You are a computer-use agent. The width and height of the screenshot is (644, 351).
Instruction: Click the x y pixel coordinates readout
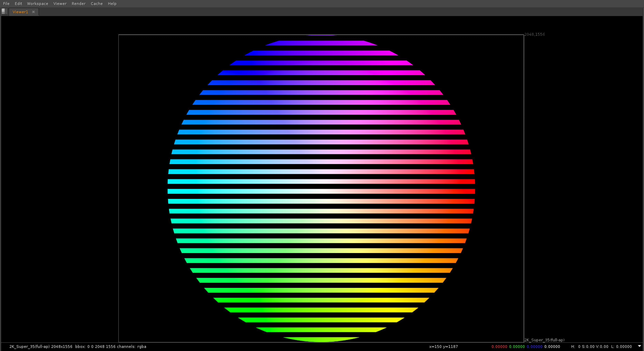coord(443,347)
